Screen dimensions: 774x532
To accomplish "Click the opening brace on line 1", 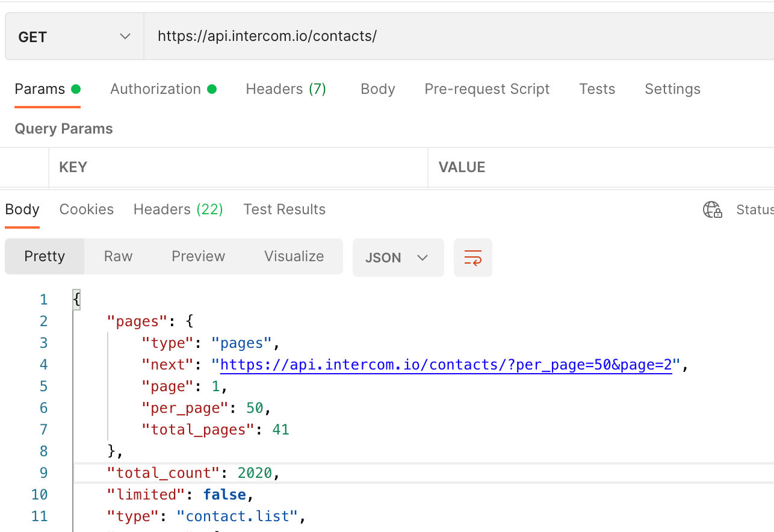I will pos(76,300).
